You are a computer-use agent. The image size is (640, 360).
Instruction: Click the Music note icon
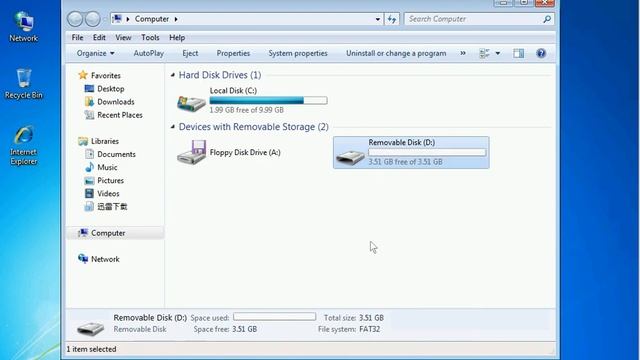(x=89, y=167)
